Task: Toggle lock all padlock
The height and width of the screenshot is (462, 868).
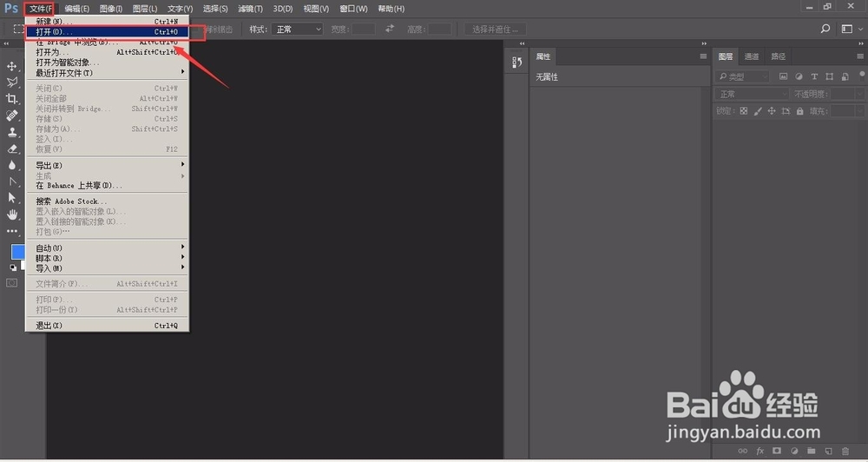Action: (x=800, y=111)
